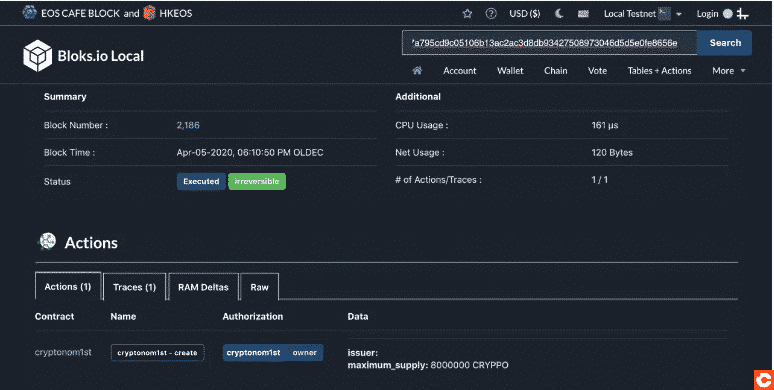Click the transaction search input field
The width and height of the screenshot is (774, 390).
click(x=549, y=43)
